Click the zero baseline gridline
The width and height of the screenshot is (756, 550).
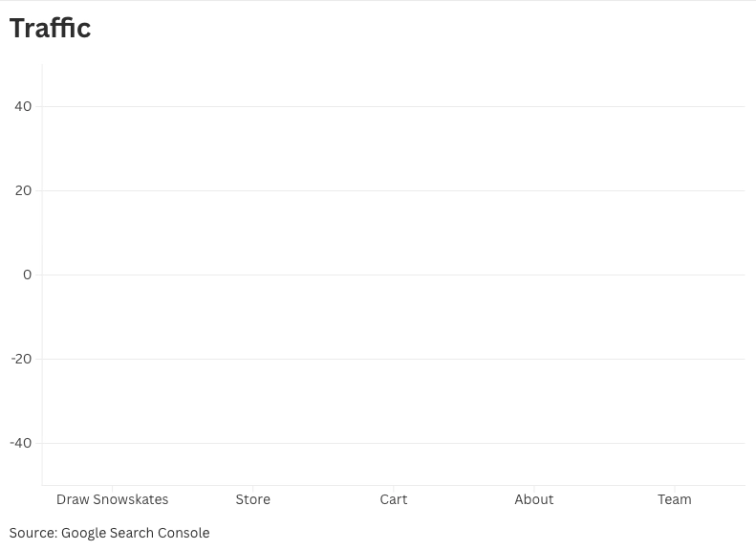[x=394, y=275]
